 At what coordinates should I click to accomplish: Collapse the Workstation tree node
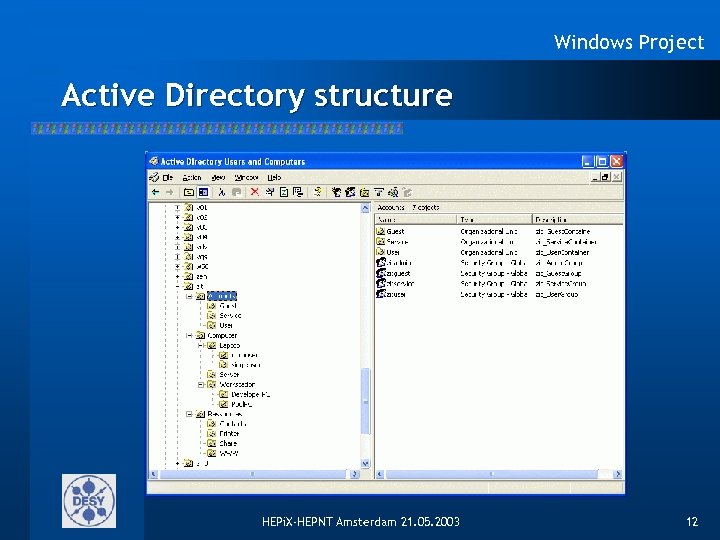click(201, 385)
